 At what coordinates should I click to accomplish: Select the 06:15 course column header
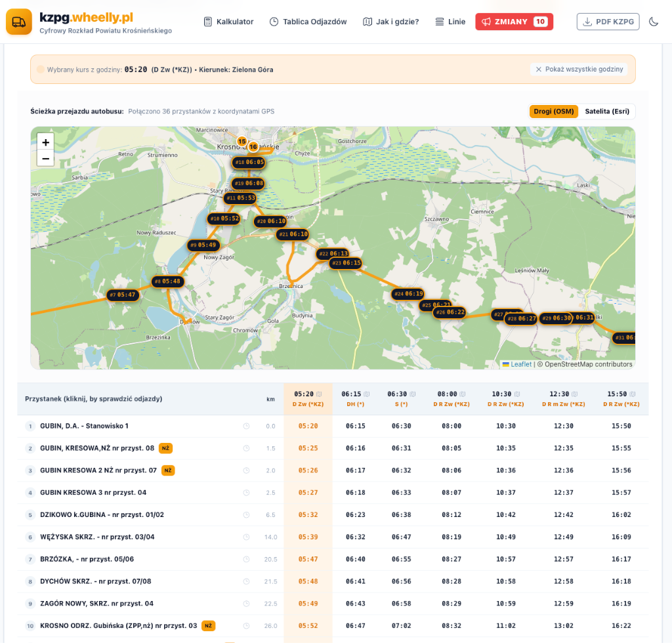pos(355,399)
